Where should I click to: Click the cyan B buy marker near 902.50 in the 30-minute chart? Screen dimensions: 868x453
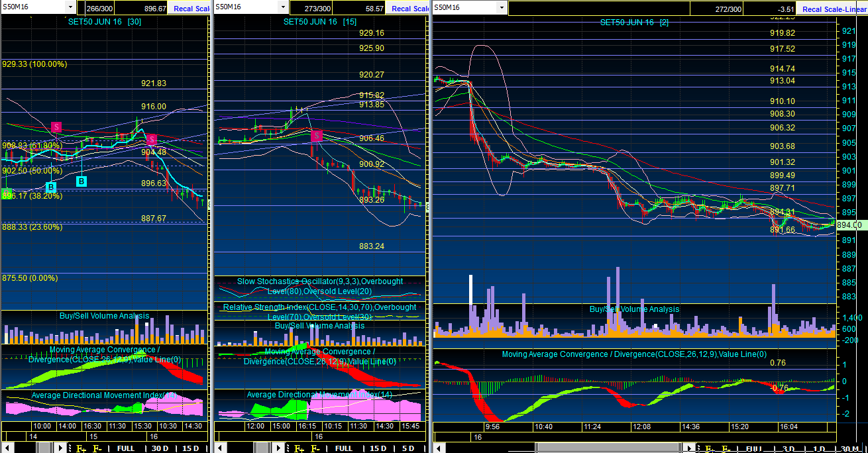click(x=81, y=181)
